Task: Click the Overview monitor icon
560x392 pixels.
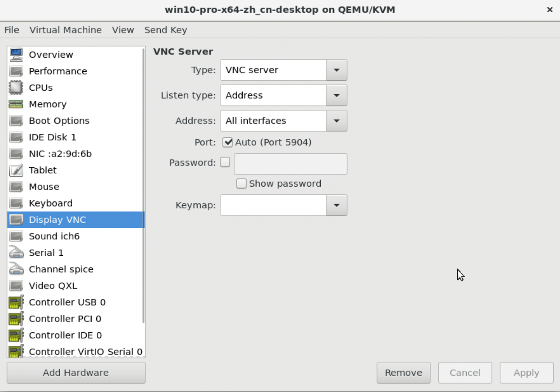Action: pos(16,55)
